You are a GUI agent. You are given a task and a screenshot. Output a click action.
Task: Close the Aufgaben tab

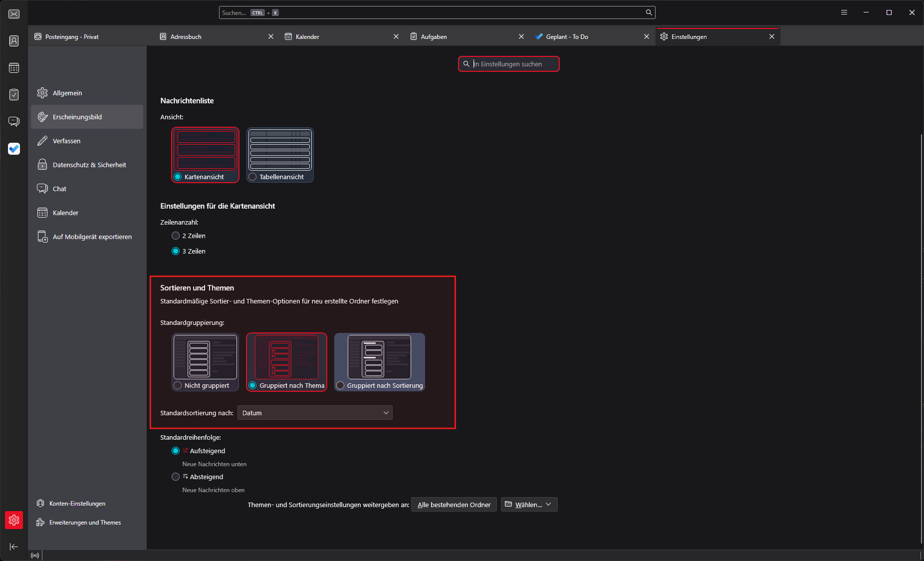tap(521, 36)
